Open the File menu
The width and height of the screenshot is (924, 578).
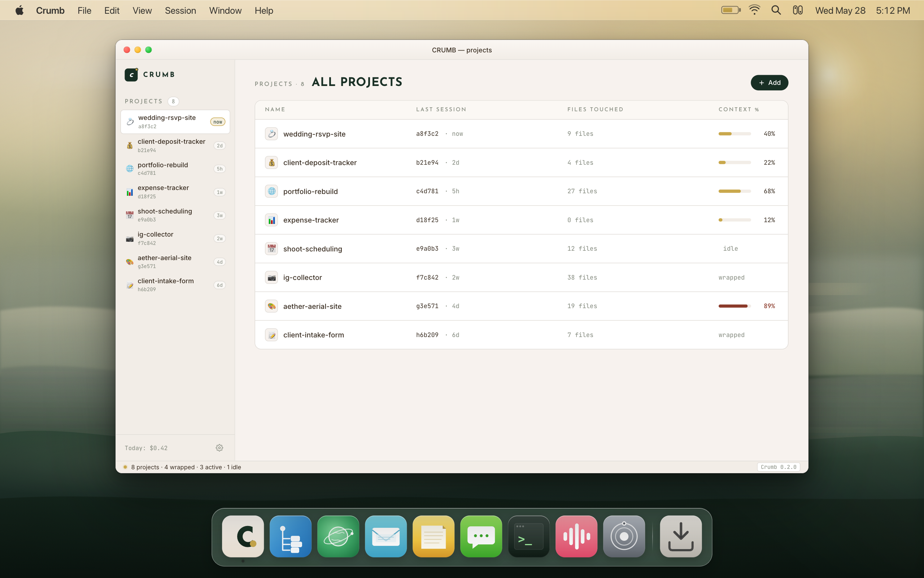tap(84, 10)
